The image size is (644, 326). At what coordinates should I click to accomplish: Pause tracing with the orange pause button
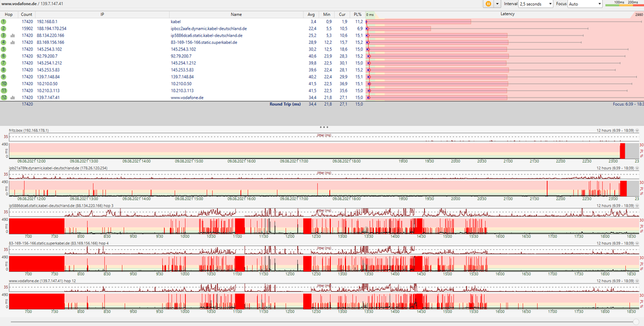[488, 4]
